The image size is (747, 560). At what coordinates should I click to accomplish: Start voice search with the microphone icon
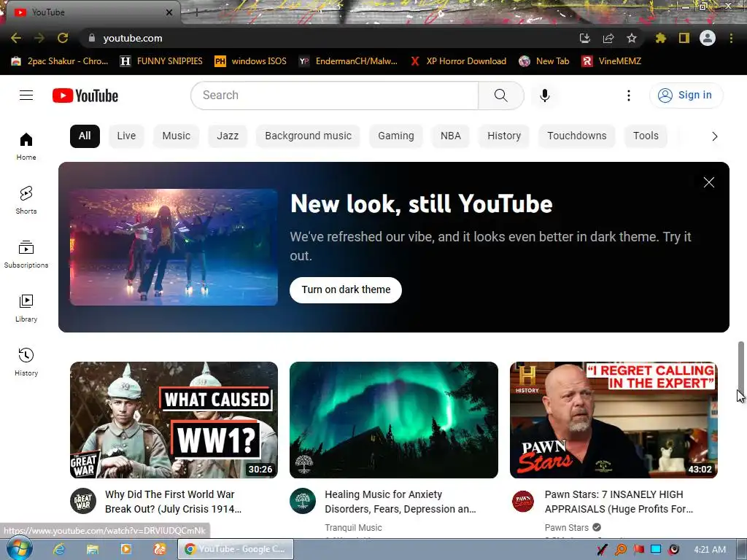tap(544, 96)
